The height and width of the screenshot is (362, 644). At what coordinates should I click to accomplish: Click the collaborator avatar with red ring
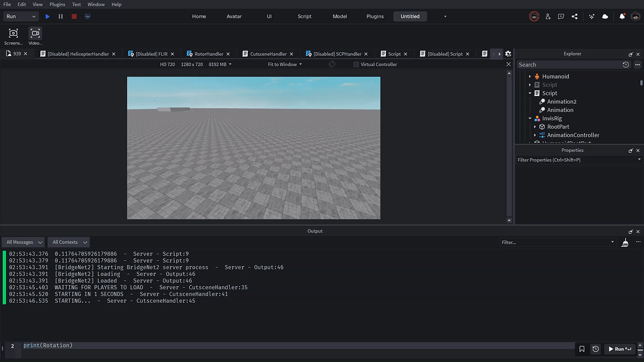point(534,16)
